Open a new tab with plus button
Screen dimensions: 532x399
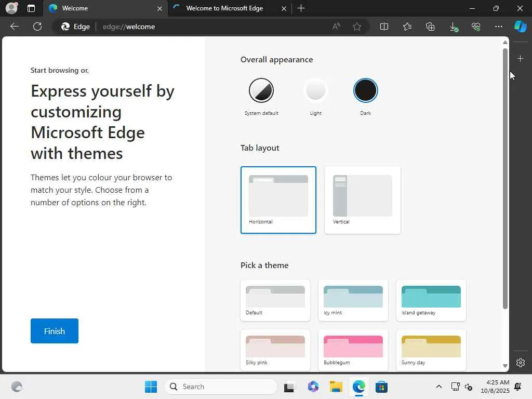(x=301, y=8)
